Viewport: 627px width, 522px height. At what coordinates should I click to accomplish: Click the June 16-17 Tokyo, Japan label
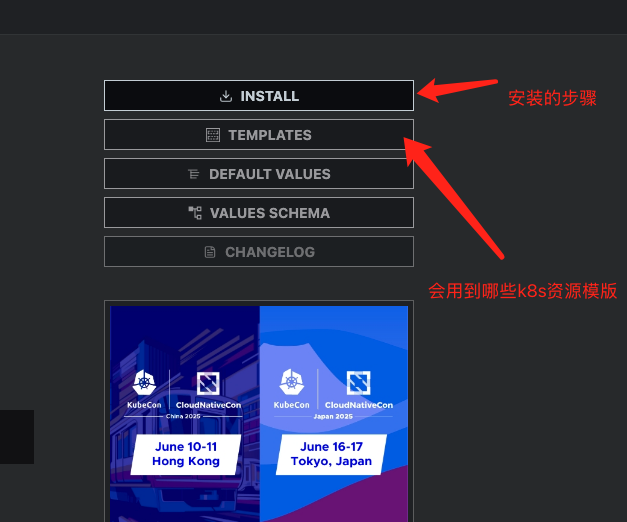click(331, 454)
